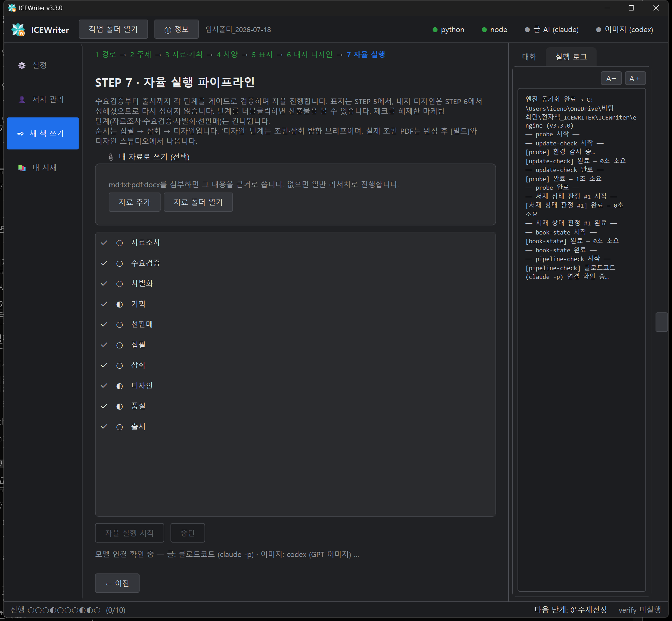
Task: Jump to step 3 자료·기획 in breadcrumb
Action: [x=184, y=55]
